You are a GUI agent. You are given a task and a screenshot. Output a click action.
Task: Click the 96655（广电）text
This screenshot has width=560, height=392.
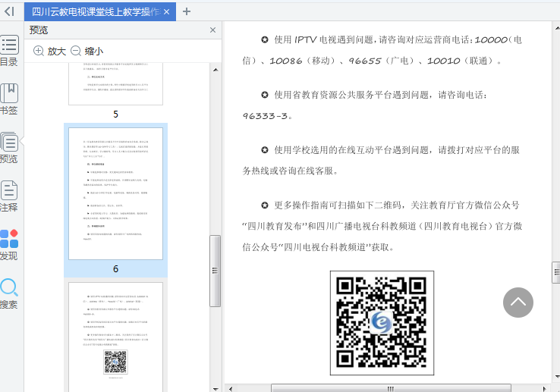tap(381, 61)
